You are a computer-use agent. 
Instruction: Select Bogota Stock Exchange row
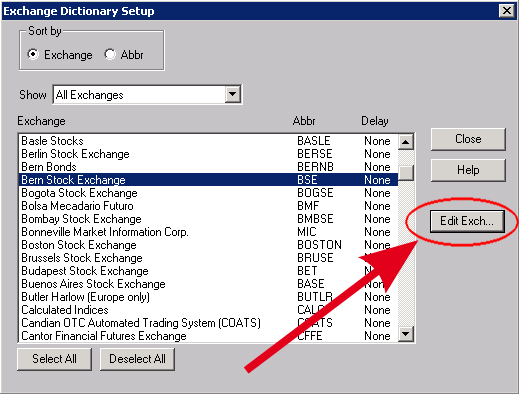coord(209,193)
